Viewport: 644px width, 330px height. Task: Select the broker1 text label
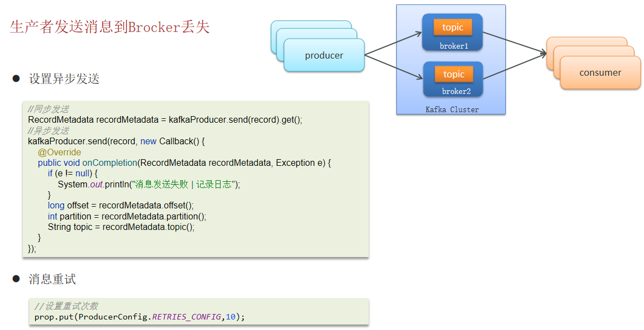point(453,46)
